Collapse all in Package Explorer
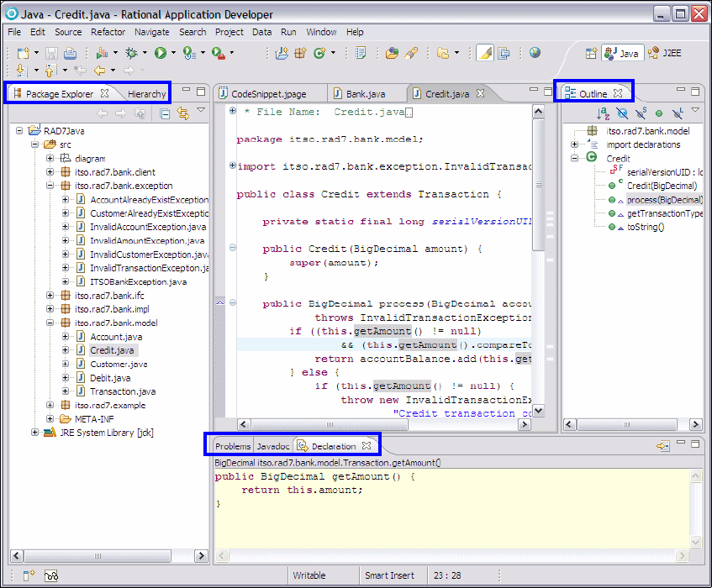The height and width of the screenshot is (588, 712). [x=166, y=114]
